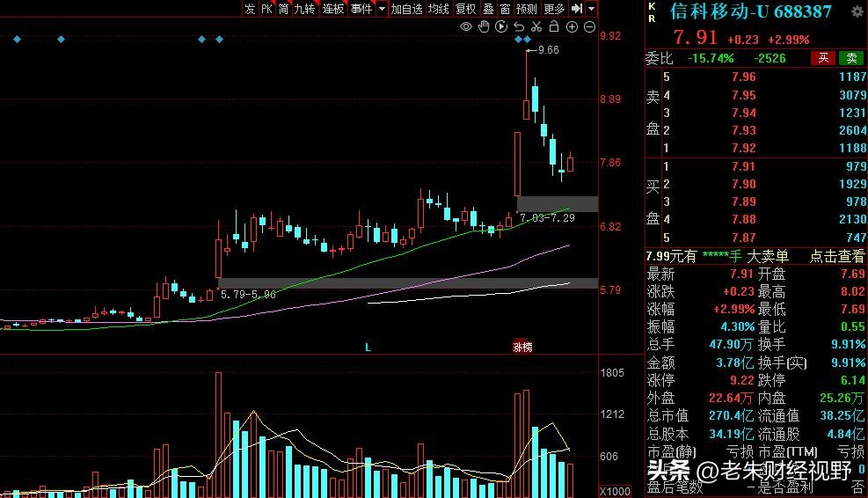Zoom out with the minus circle icon
This screenshot has width=868, height=498.
click(x=589, y=26)
